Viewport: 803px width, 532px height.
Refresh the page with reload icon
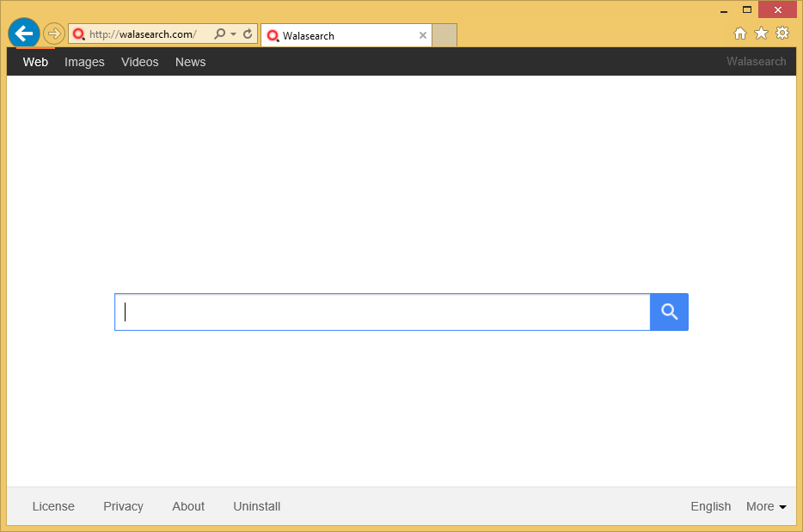coord(248,34)
